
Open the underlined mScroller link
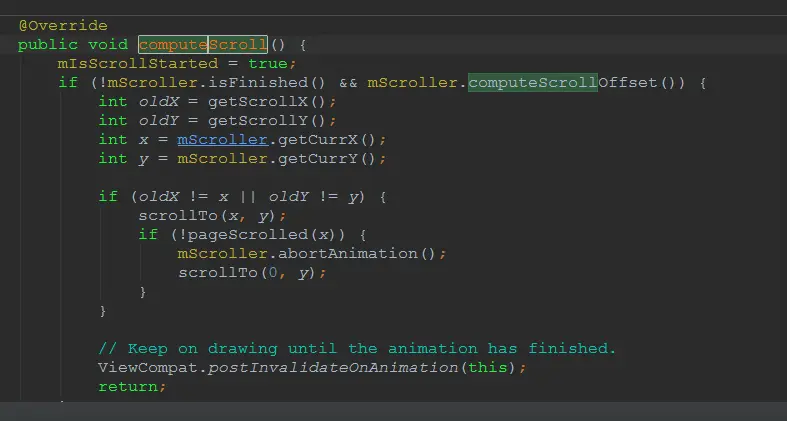pyautogui.click(x=222, y=139)
